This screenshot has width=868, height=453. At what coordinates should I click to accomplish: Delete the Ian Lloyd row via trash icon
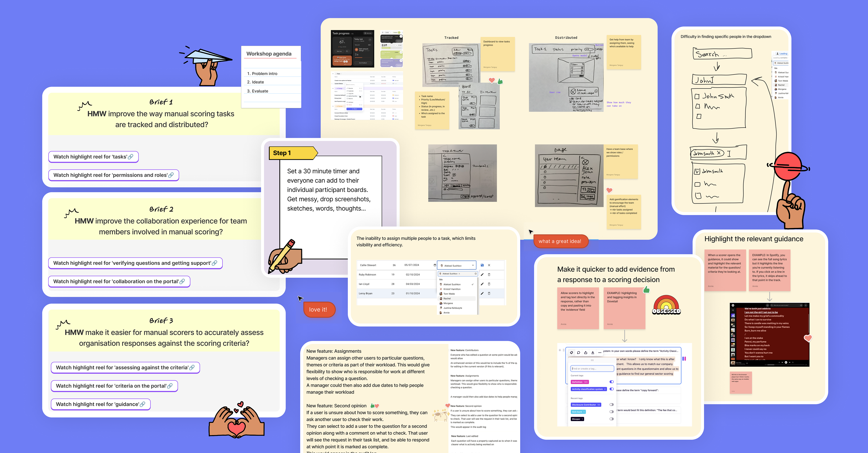click(489, 284)
